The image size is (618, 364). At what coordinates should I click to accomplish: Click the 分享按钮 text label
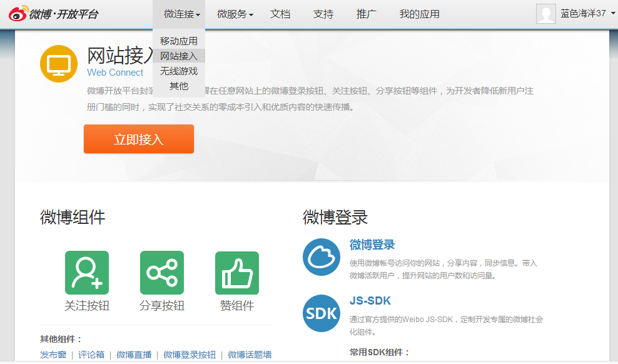(162, 306)
